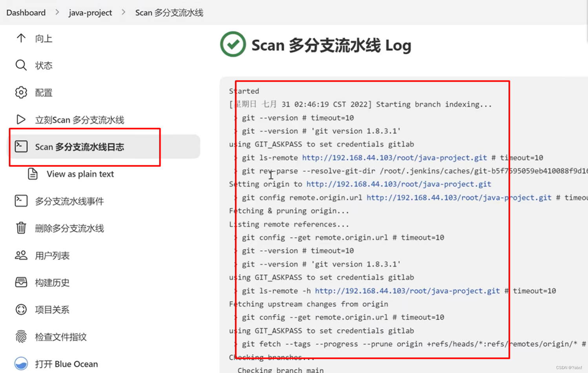Click the Fetching upstream changes from origin line
588x373 pixels.
tap(309, 304)
